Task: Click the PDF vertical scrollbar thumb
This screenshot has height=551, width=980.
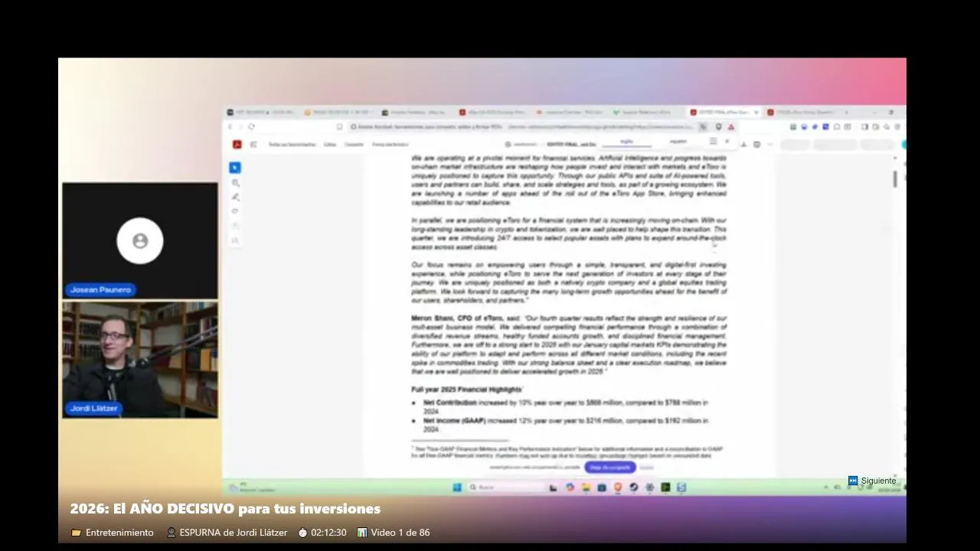Action: pos(894,178)
